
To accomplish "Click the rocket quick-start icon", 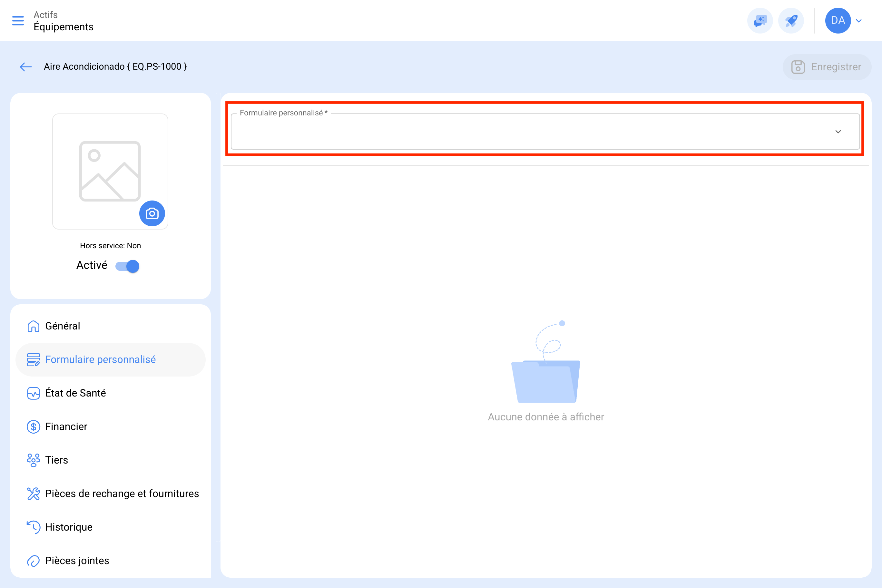I will click(791, 21).
